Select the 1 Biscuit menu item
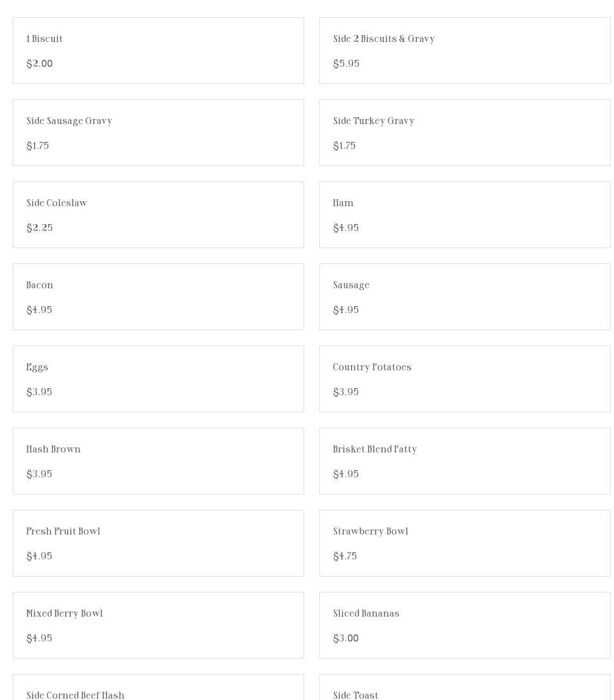This screenshot has height=700, width=614. tap(158, 51)
